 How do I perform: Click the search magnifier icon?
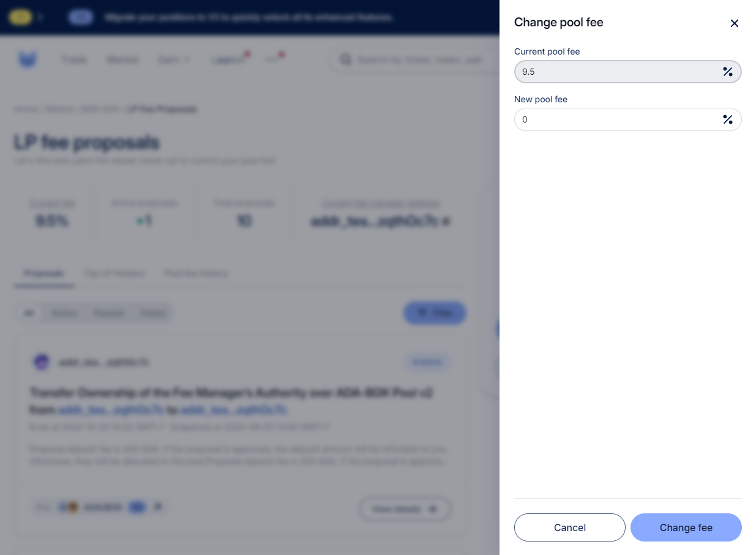346,59
